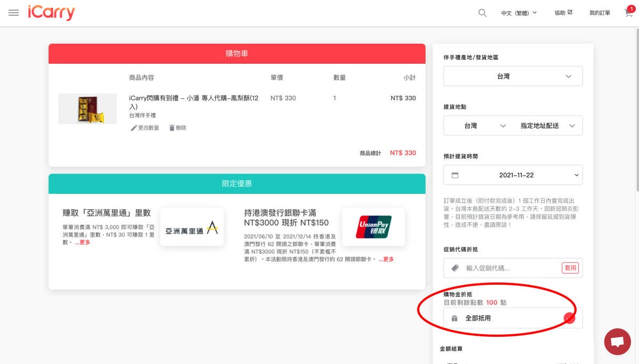Image resolution: width=639 pixels, height=364 pixels.
Task: Expand the 指定地址配送 delivery dropdown
Action: pos(547,126)
